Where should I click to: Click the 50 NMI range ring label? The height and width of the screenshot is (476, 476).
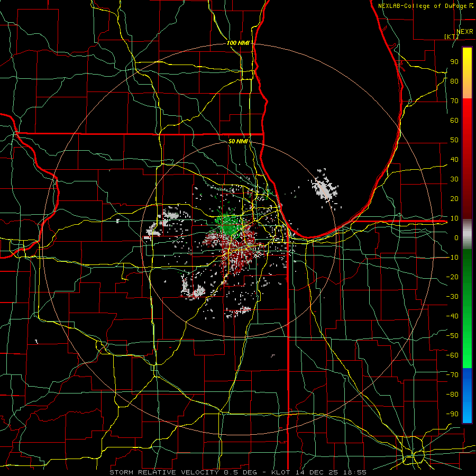click(x=238, y=141)
